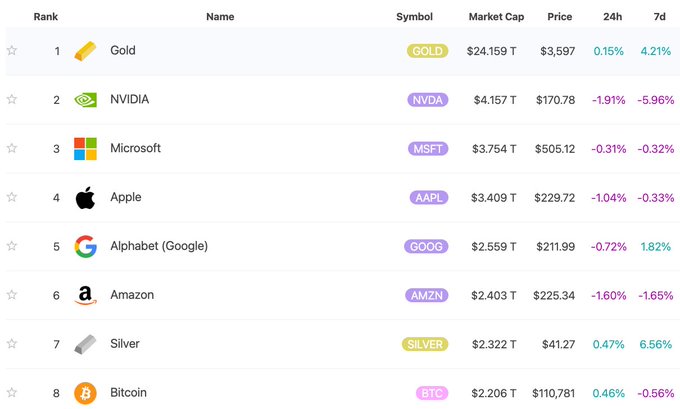Image resolution: width=680 pixels, height=409 pixels.
Task: Click the AAPL symbol badge
Action: (x=429, y=198)
